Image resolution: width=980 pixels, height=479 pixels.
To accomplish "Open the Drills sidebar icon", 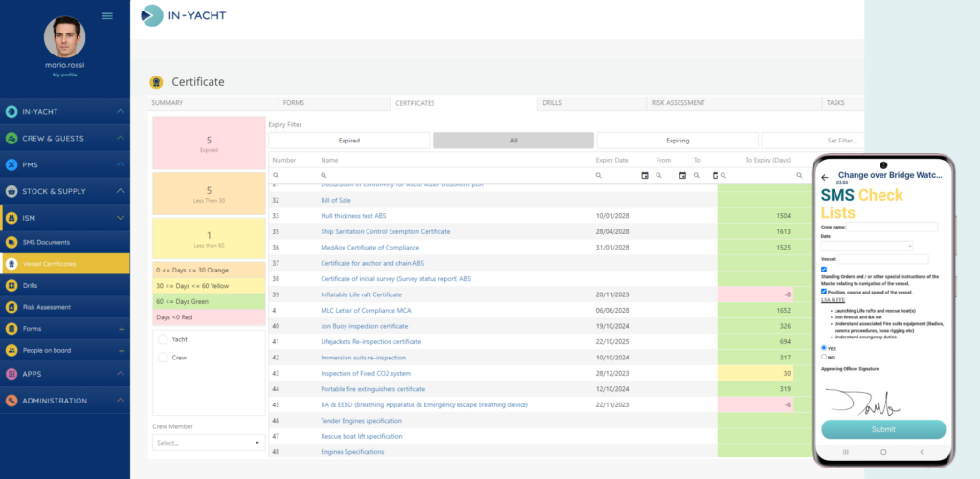I will click(x=11, y=286).
